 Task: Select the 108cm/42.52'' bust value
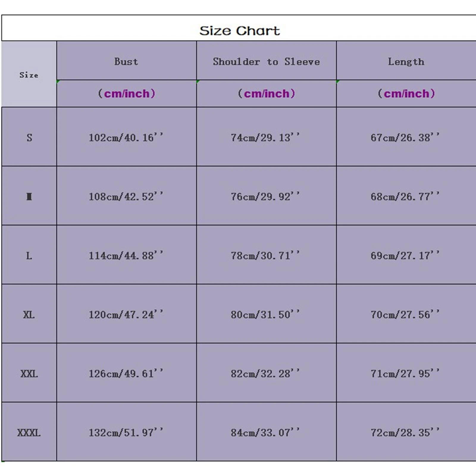[x=126, y=196]
